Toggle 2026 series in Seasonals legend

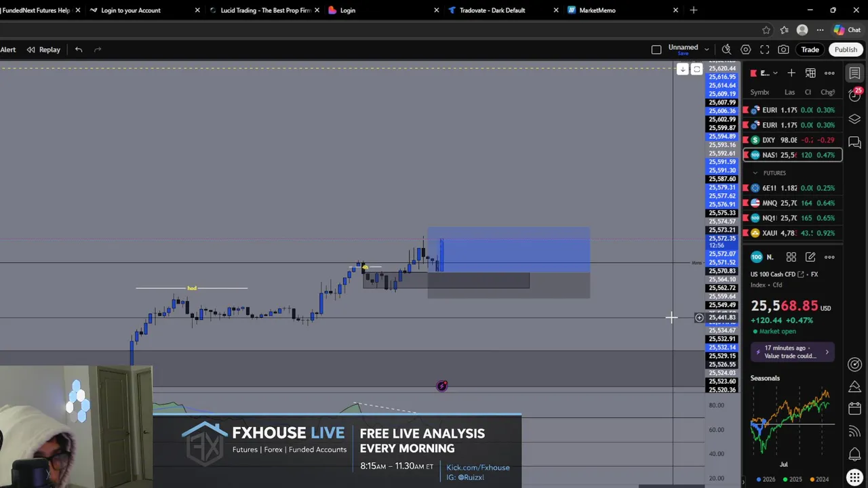point(766,479)
